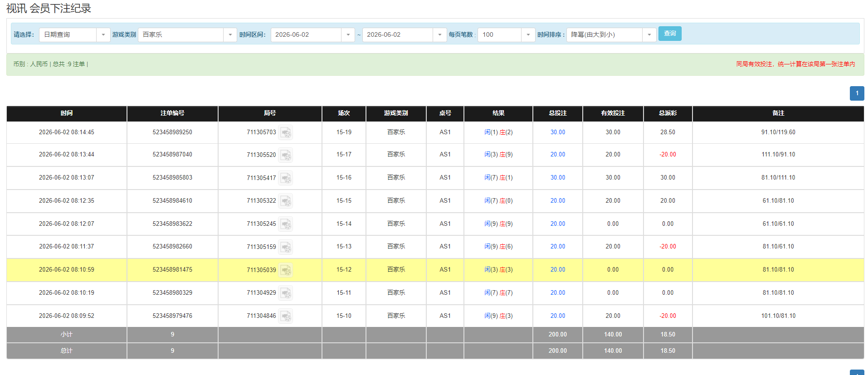Open game replay icon for round 711304929
The image size is (868, 375).
(x=285, y=293)
